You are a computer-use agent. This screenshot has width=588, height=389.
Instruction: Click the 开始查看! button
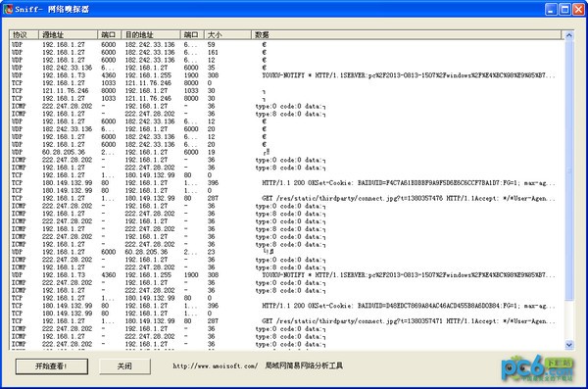click(x=52, y=366)
